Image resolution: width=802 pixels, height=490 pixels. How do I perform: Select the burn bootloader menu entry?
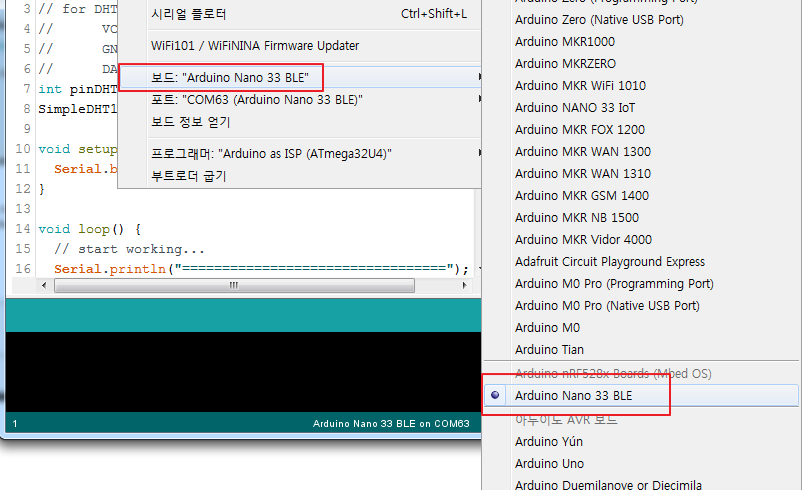299,175
